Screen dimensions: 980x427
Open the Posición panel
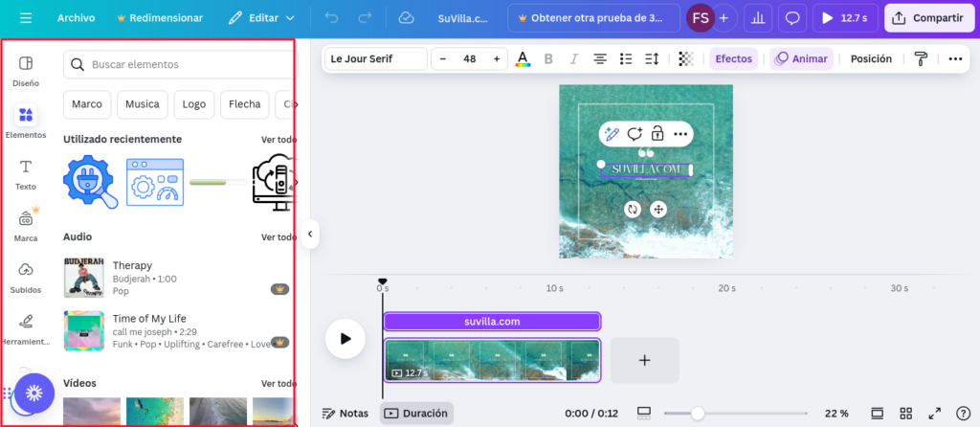pyautogui.click(x=871, y=58)
